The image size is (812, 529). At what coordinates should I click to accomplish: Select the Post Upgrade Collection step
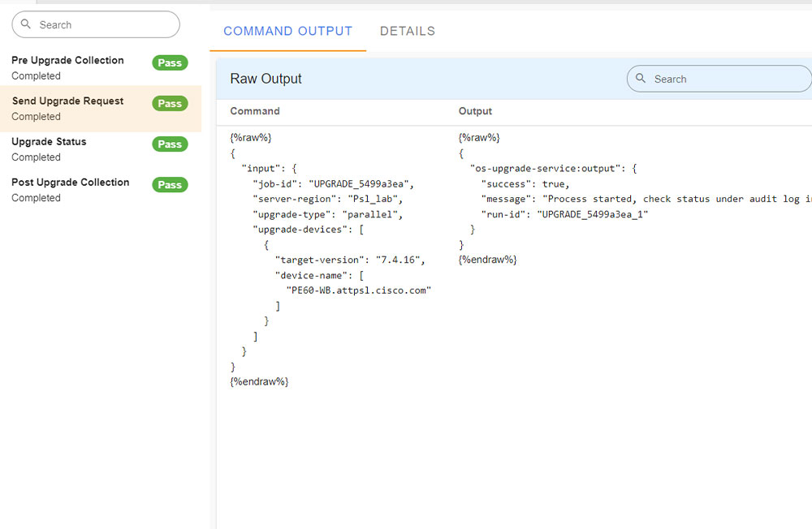click(x=101, y=189)
